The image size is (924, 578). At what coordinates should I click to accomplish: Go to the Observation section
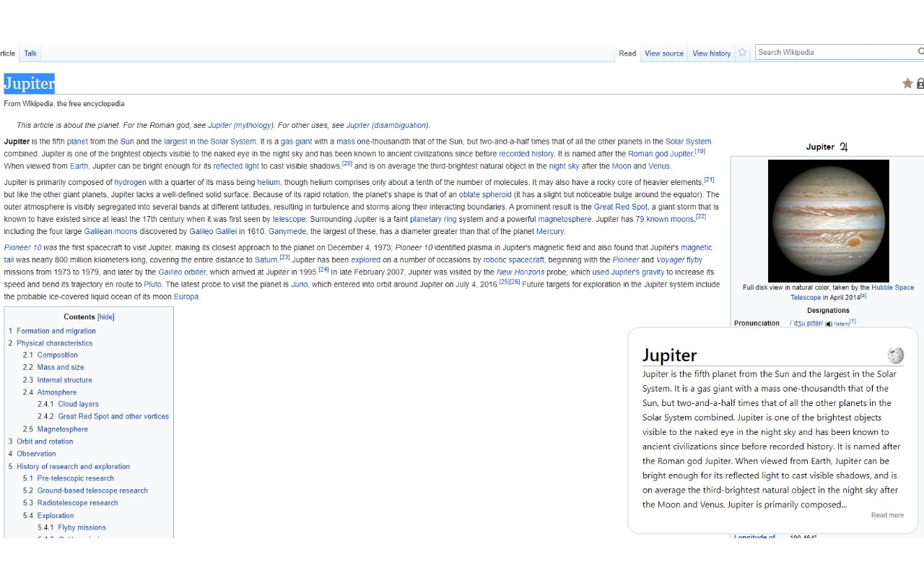[36, 454]
